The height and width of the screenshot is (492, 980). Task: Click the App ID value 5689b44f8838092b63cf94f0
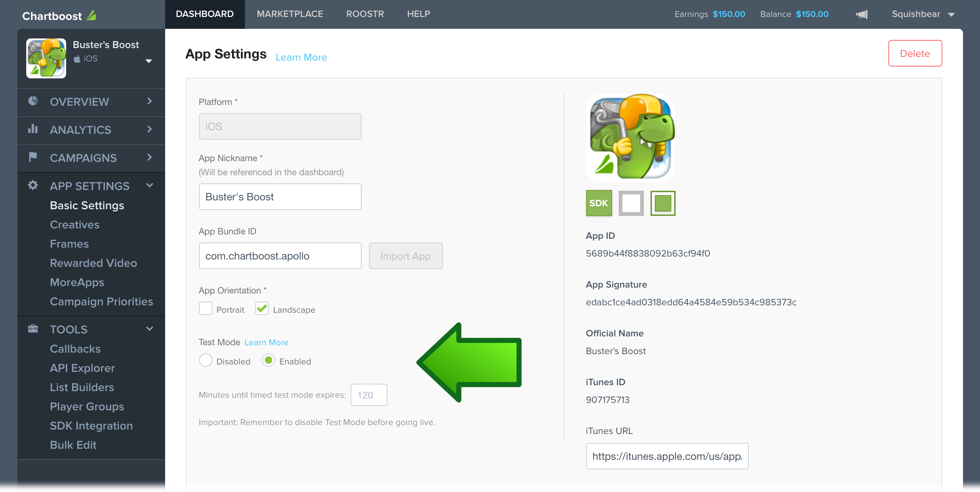click(x=648, y=253)
